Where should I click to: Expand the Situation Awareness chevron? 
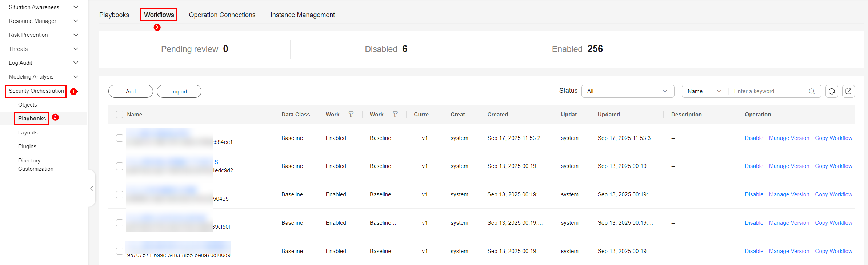coord(76,7)
